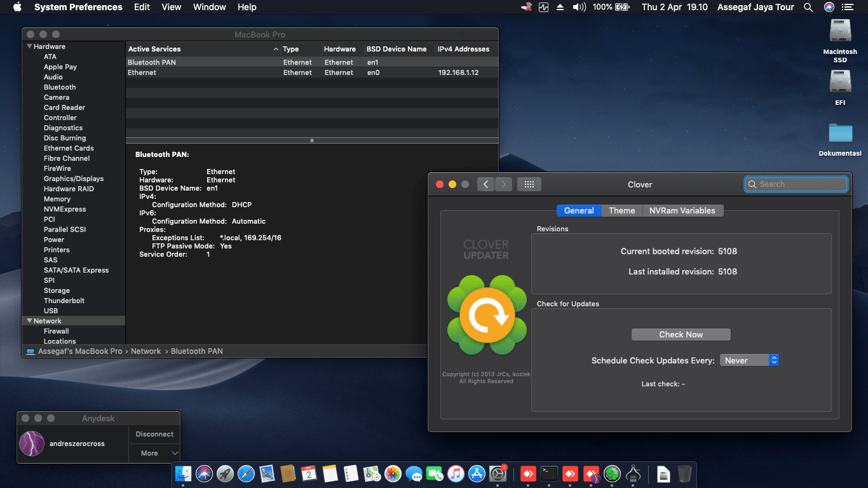Focus the Search field in Clover window
This screenshot has width=868, height=488.
click(x=796, y=184)
